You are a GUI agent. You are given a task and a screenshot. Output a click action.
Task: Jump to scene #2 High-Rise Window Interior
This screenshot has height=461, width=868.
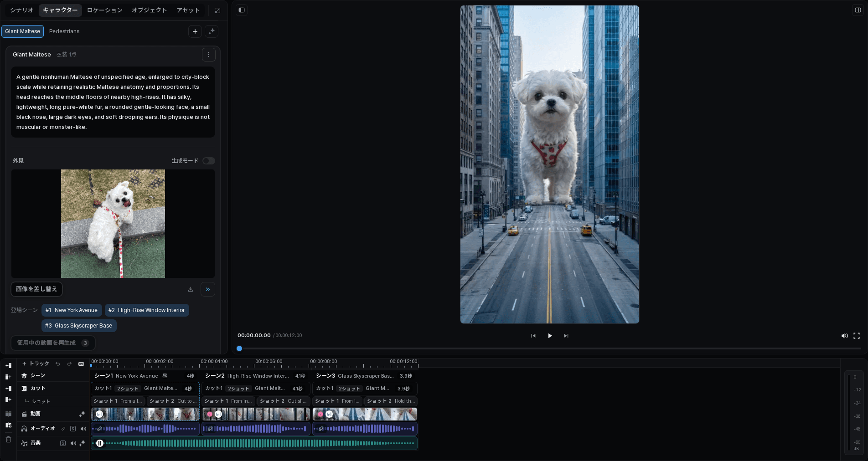(147, 310)
